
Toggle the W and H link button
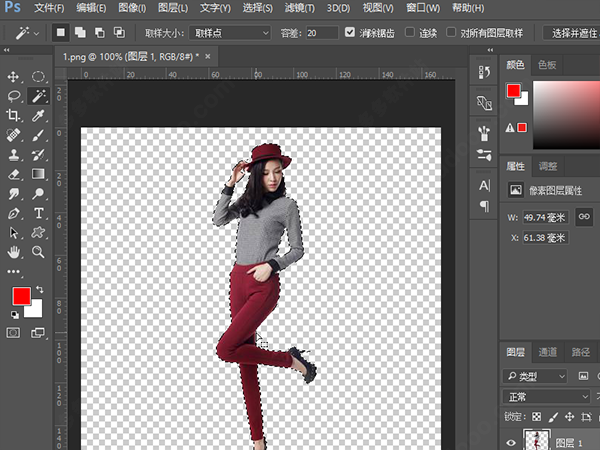pos(584,217)
